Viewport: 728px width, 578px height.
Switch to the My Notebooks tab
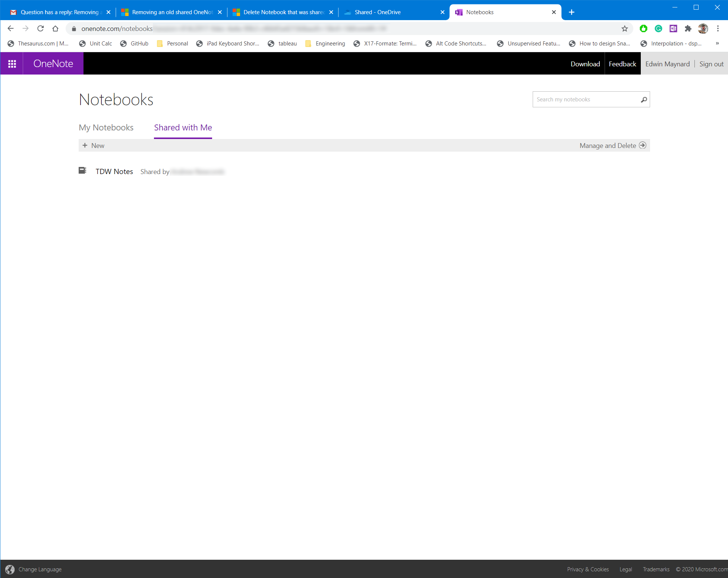coord(106,127)
